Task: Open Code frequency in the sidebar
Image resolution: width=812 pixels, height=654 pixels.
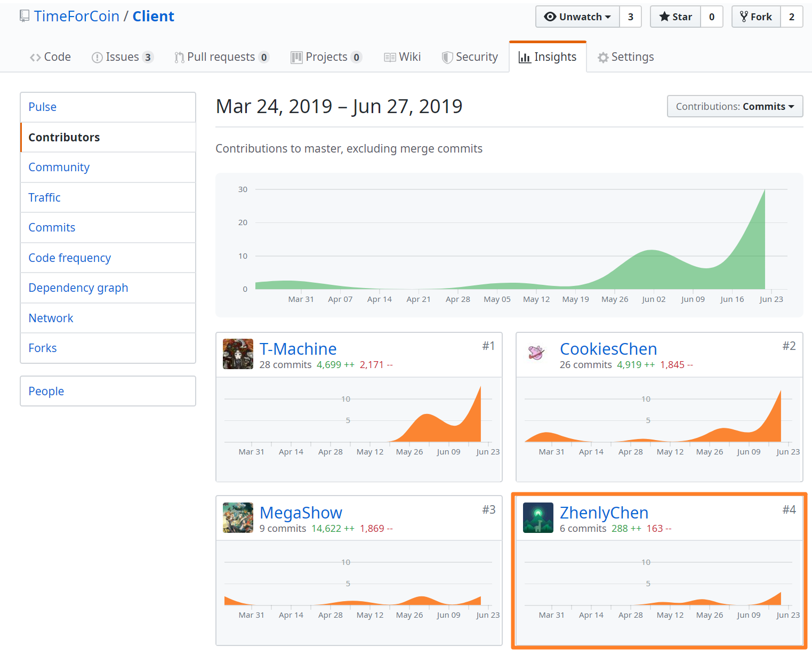Action: coord(108,258)
